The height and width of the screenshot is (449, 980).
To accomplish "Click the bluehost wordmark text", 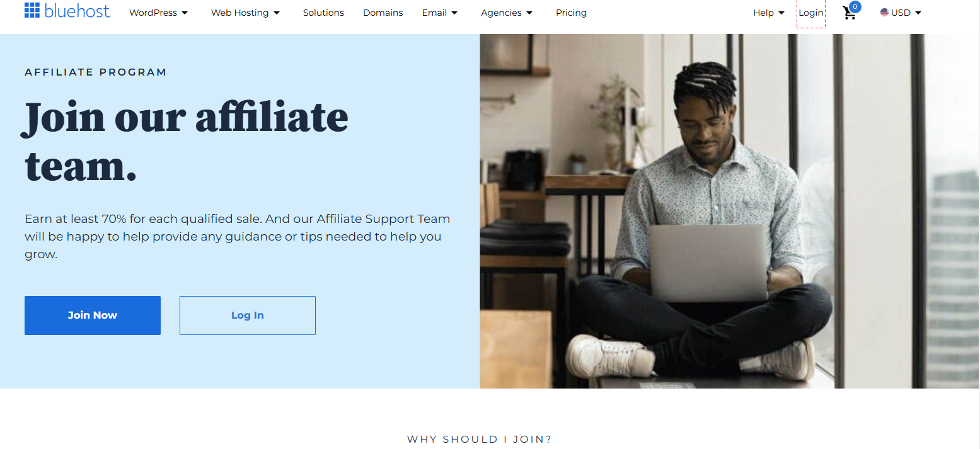I will [x=78, y=11].
